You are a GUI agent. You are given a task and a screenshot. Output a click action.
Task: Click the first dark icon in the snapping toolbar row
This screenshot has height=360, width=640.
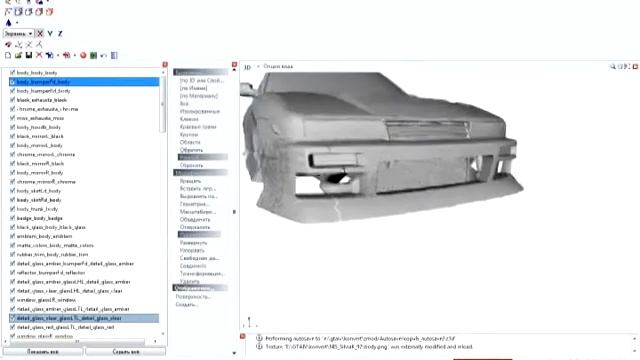point(8,44)
